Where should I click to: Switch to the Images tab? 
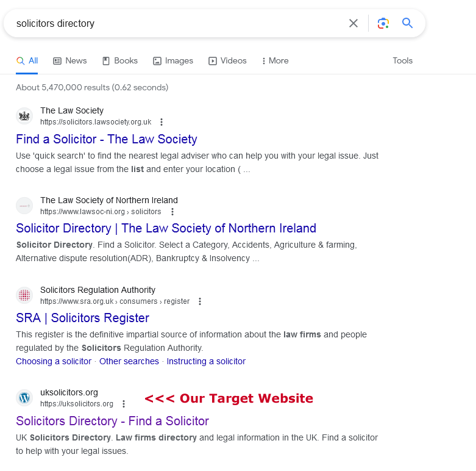click(x=173, y=61)
